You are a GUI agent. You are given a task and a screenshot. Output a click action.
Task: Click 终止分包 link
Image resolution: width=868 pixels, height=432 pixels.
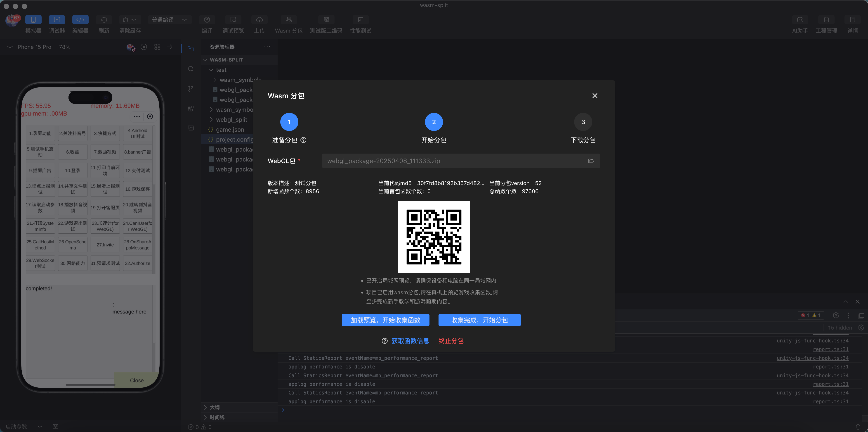(x=451, y=341)
